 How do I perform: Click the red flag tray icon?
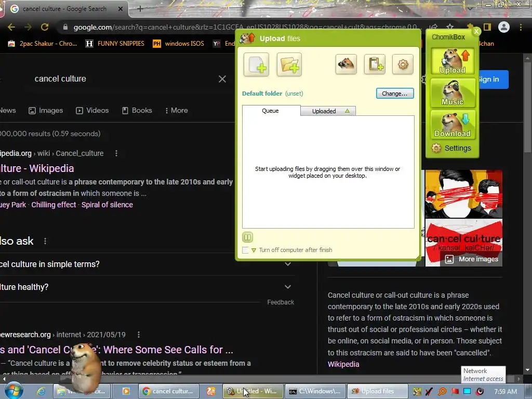tap(455, 391)
